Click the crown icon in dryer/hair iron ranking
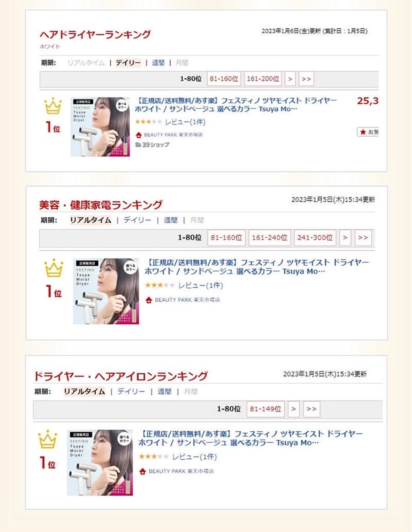The image size is (412, 532). tap(48, 440)
